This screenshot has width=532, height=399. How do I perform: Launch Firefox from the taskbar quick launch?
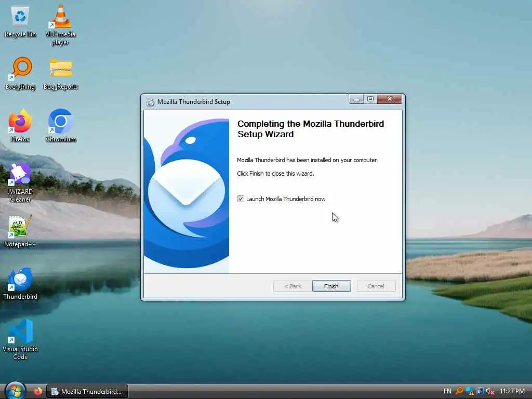point(37,391)
